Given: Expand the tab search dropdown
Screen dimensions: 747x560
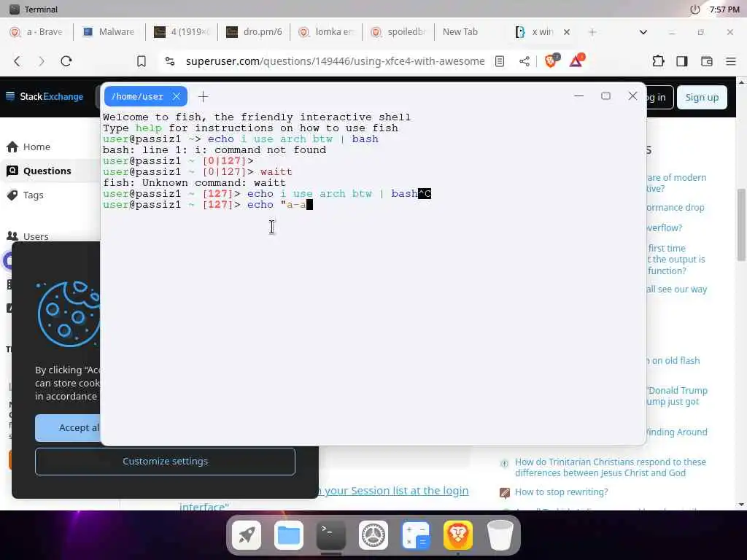Looking at the screenshot, I should pos(643,32).
